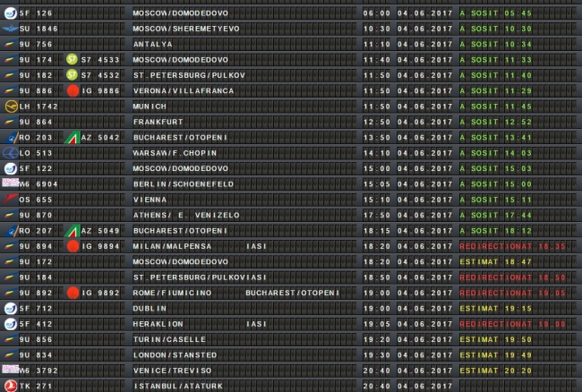The height and width of the screenshot is (392, 582).
Task: Select the VERONA/VILLAFRANCA destination text
Action: [x=184, y=91]
